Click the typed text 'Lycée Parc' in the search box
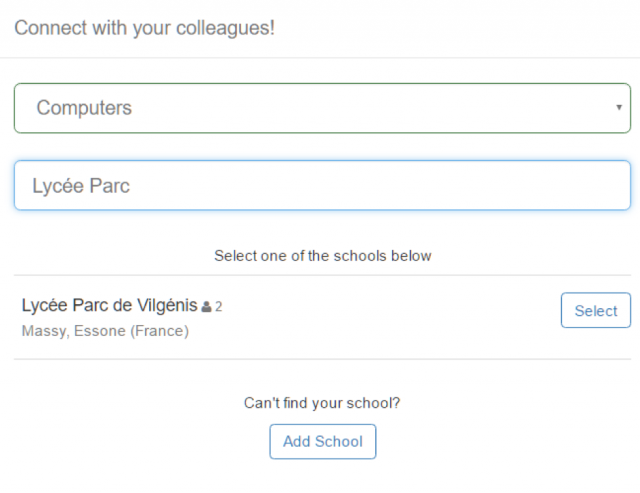 coord(81,186)
